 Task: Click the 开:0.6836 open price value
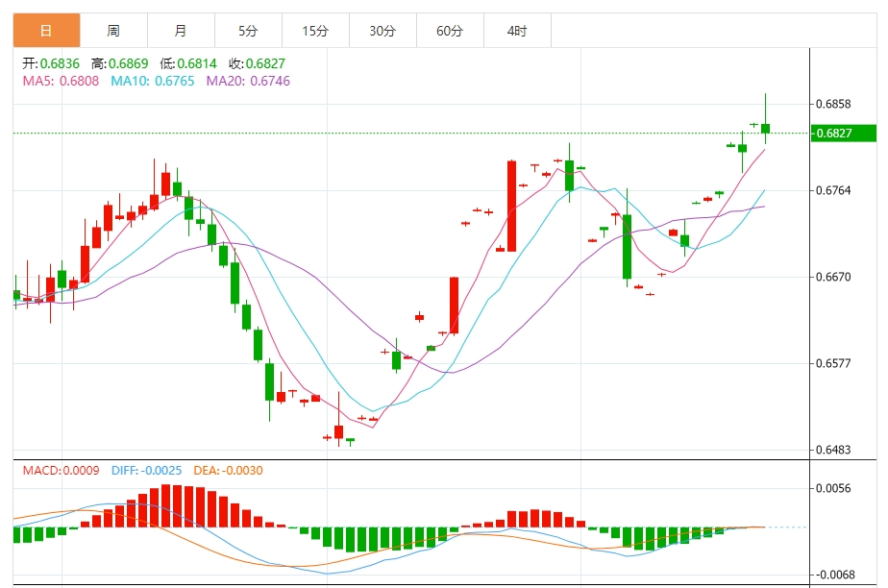click(51, 63)
